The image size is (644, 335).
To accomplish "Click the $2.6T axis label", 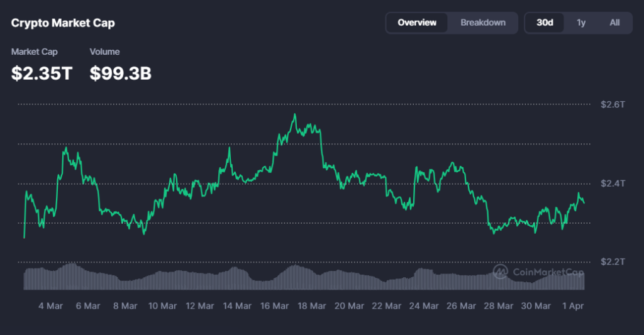I will click(613, 104).
